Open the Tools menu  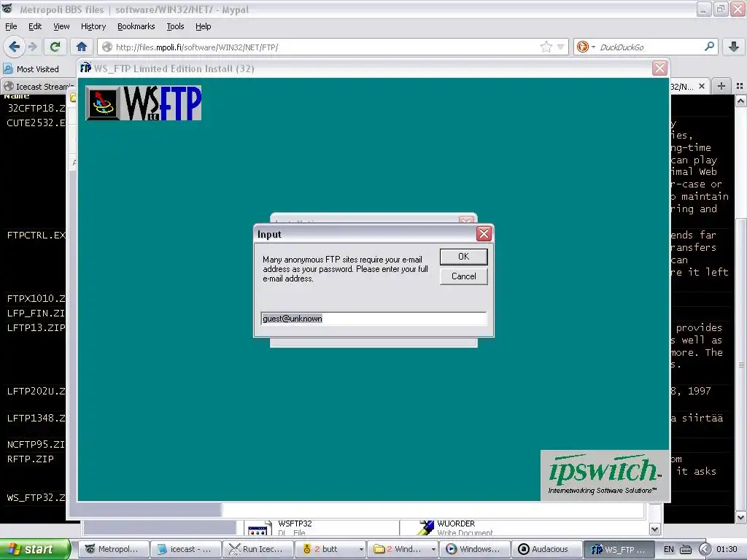click(x=175, y=26)
